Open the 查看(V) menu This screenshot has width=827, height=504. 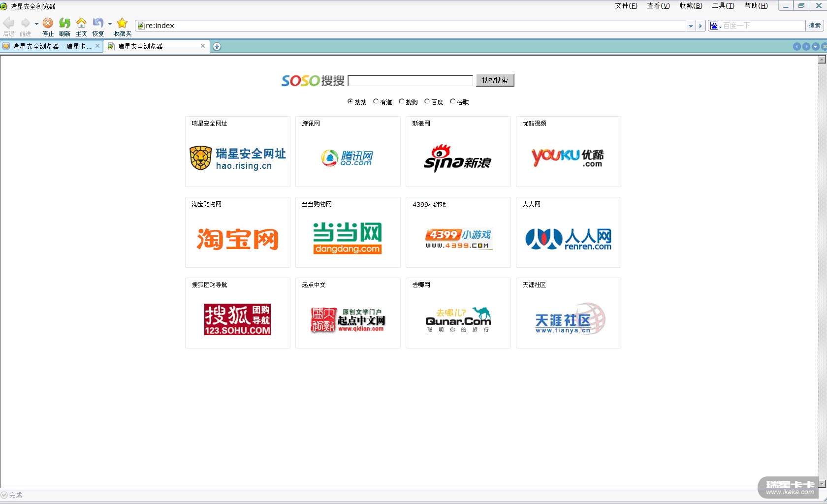click(x=659, y=6)
